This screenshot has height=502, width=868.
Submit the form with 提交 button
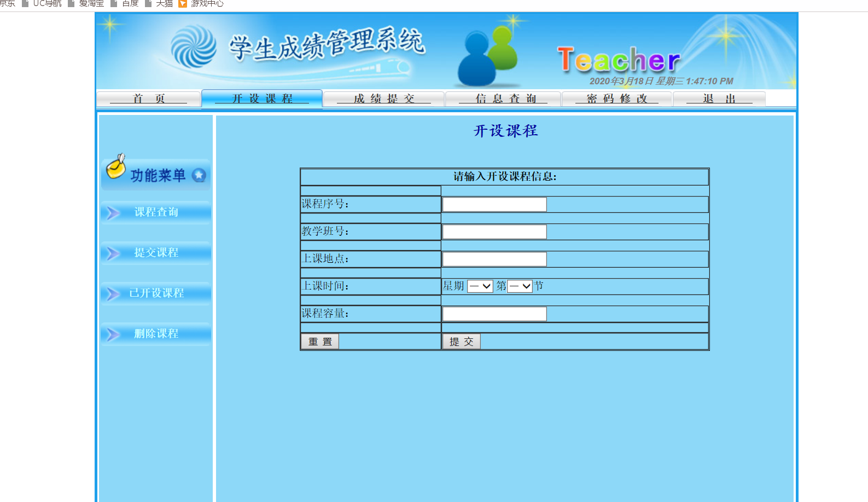click(x=462, y=342)
